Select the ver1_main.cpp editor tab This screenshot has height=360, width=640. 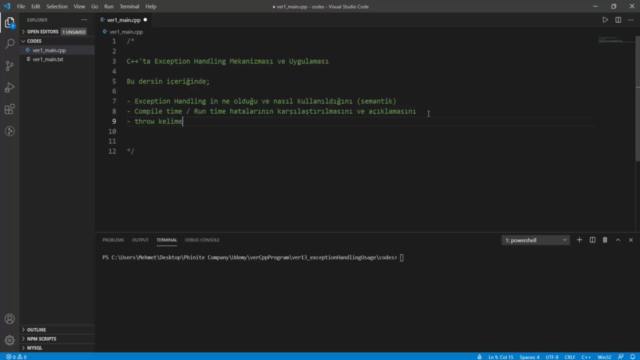(x=123, y=20)
